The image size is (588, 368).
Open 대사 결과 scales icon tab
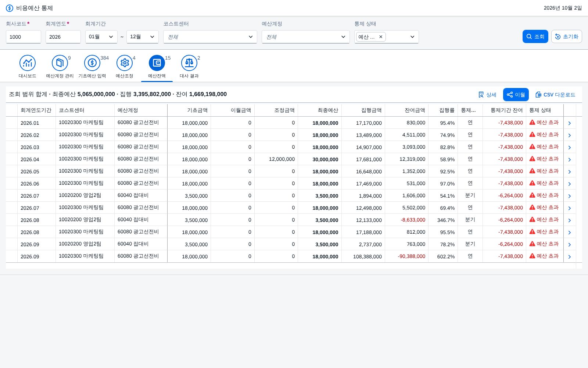[189, 63]
